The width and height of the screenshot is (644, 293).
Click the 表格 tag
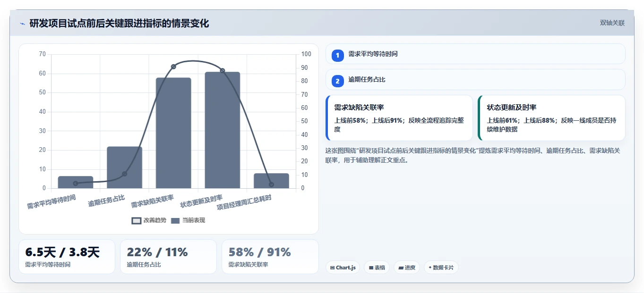coord(377,268)
